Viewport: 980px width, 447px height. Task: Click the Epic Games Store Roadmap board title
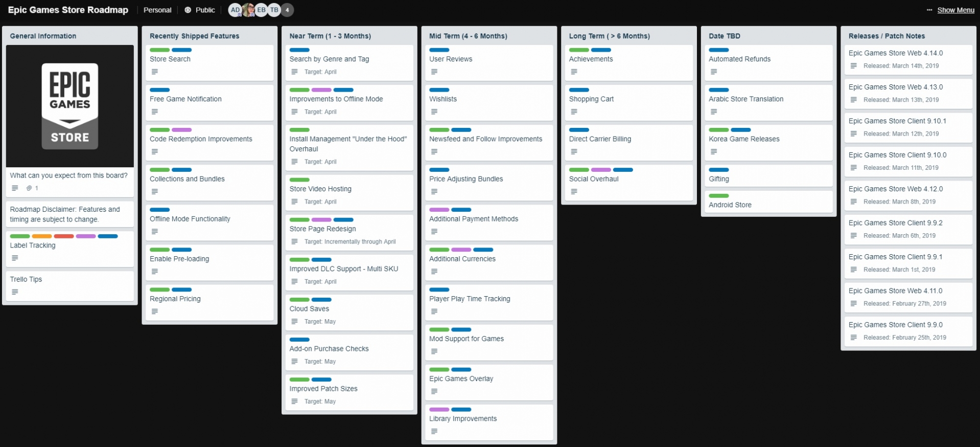pos(68,10)
